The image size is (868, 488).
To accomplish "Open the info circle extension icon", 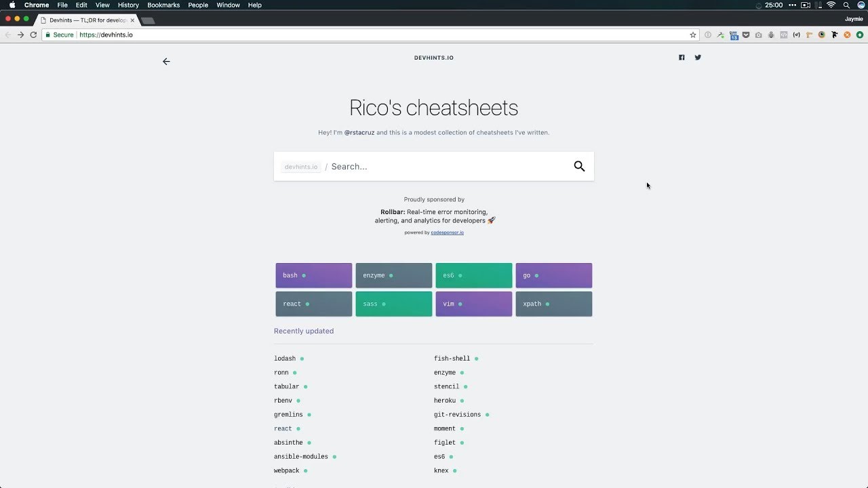I will pyautogui.click(x=708, y=35).
